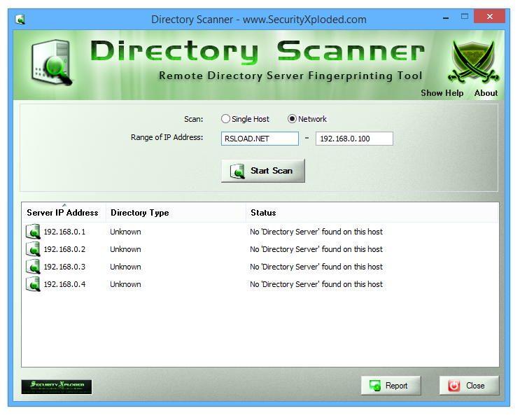Select the row 192.168.0.2
The width and height of the screenshot is (520, 420).
tap(260, 249)
